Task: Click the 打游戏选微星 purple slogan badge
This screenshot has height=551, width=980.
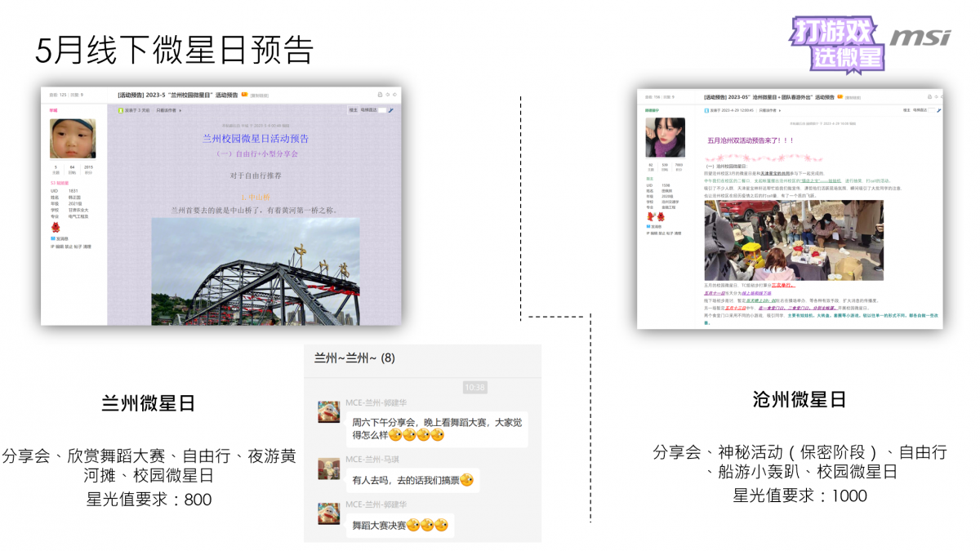Action: 838,42
